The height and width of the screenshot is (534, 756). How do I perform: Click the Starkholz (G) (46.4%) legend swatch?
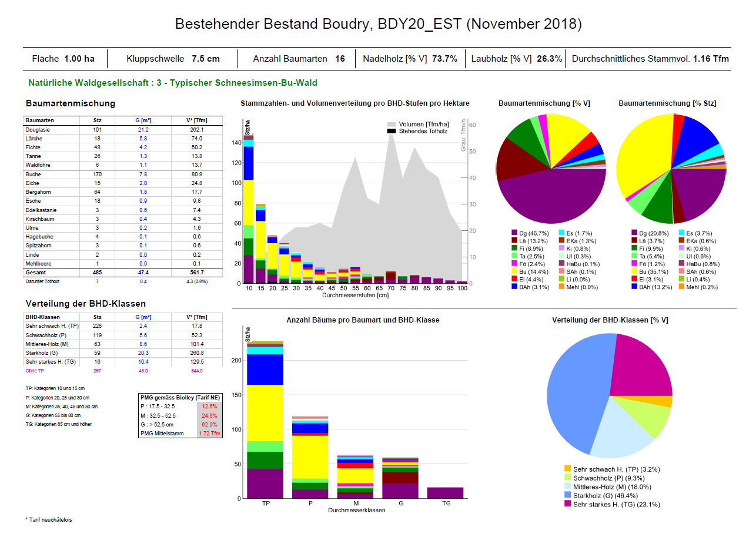point(567,495)
